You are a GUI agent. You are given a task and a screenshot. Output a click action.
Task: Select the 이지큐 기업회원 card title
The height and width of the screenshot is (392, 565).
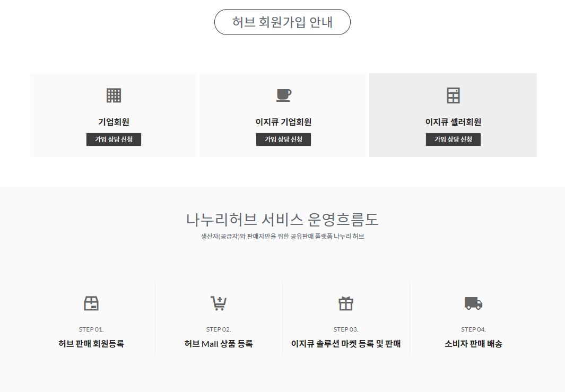tap(284, 122)
